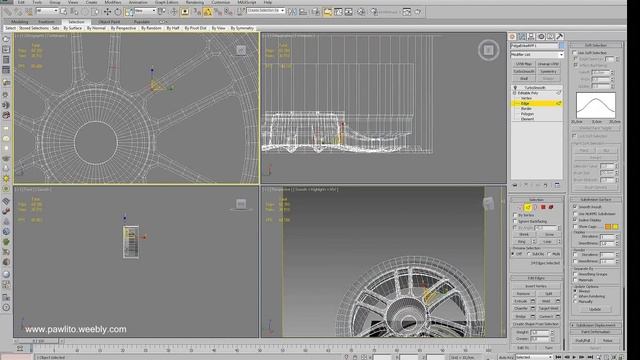Switch to the Freeform ribbon tab
Image resolution: width=640 pixels, height=360 pixels.
click(46, 22)
